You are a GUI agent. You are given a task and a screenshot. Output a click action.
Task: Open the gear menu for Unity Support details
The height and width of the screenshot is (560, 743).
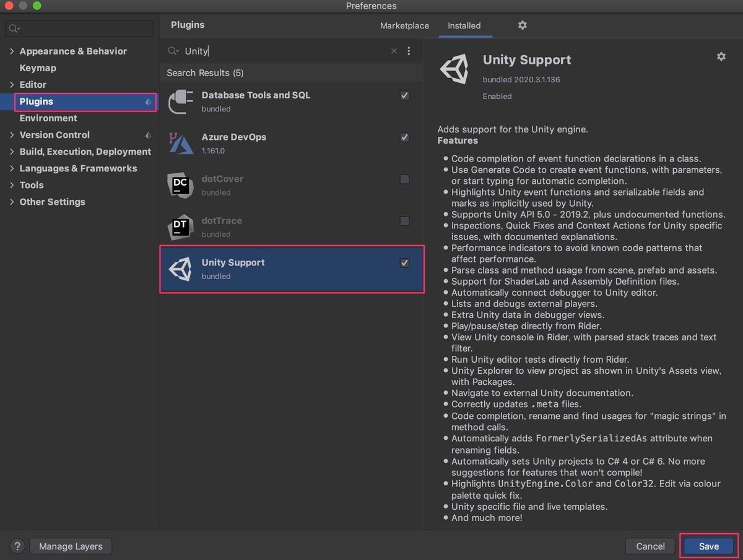coord(721,56)
